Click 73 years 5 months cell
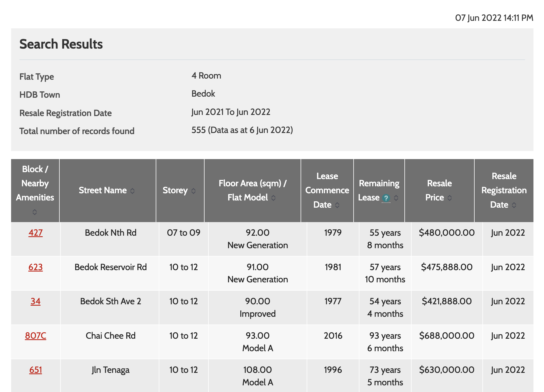The image size is (544, 392). tap(385, 376)
